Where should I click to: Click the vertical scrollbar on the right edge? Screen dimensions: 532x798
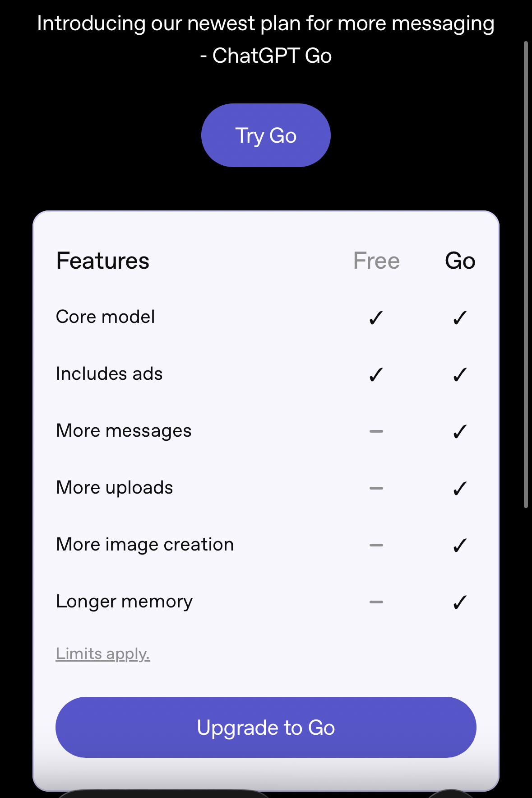[526, 275]
